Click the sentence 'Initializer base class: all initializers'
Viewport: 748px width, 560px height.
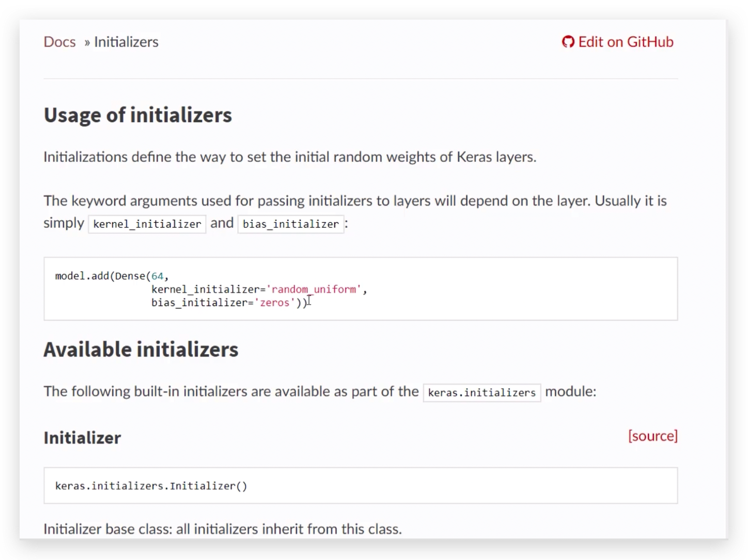223,529
